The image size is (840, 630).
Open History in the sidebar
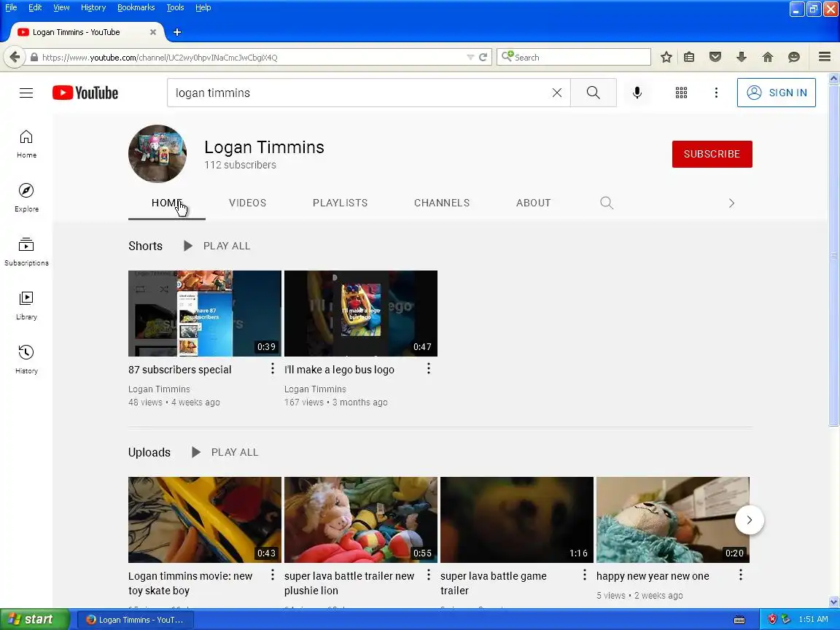[x=26, y=360]
